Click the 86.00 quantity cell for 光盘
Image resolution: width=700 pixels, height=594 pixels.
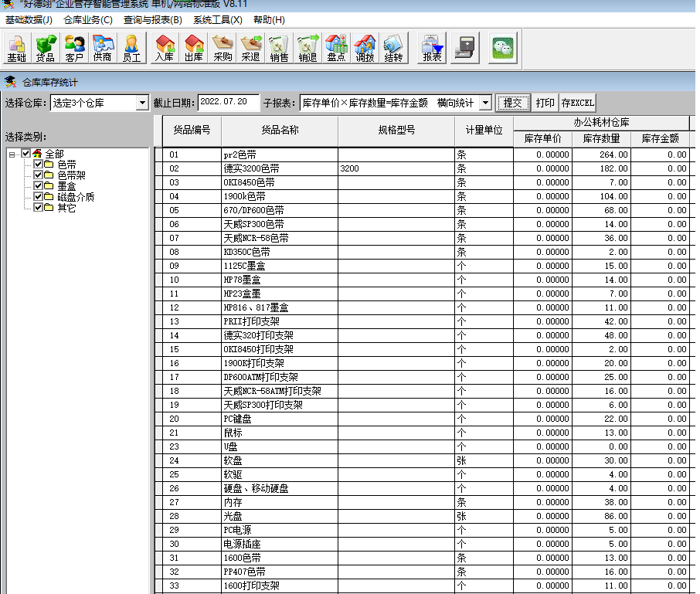[601, 516]
